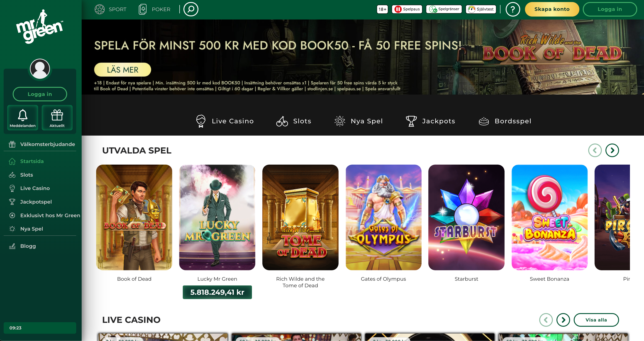Click the Mr Green logo
The image size is (644, 341).
pos(40,27)
